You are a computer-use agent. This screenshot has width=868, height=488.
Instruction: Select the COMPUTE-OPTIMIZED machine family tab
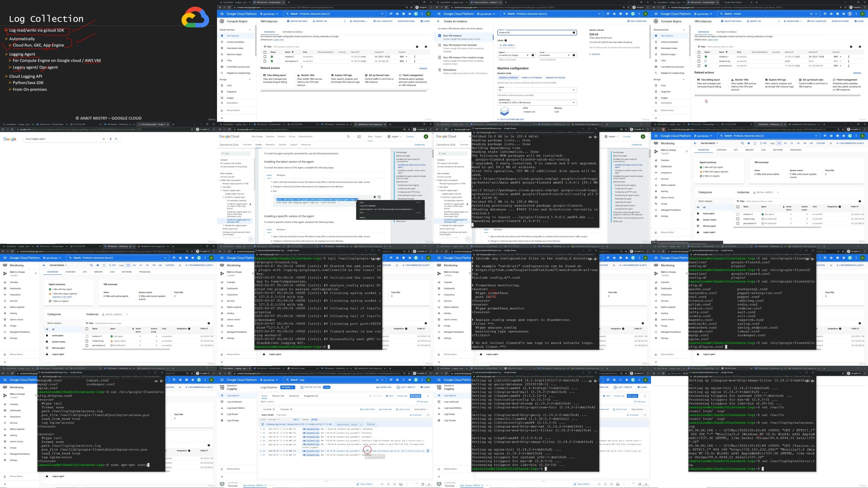click(532, 78)
